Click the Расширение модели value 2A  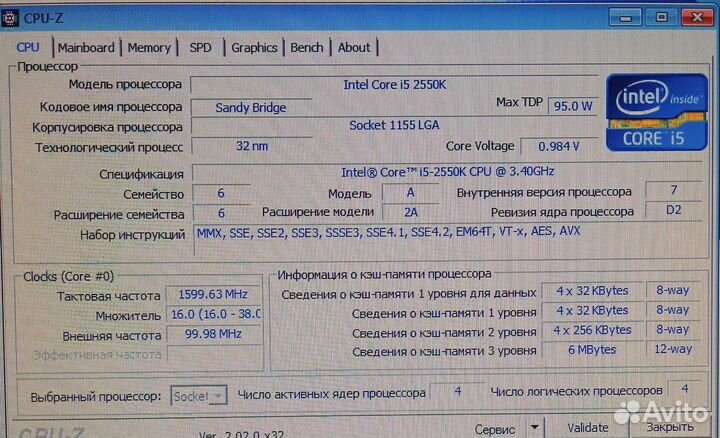pyautogui.click(x=410, y=212)
